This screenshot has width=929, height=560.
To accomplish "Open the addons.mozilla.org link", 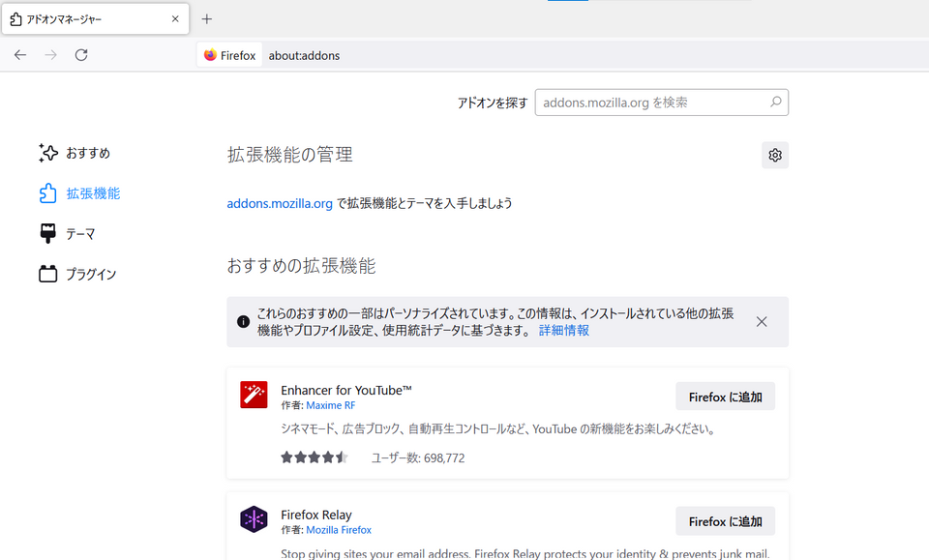I will click(280, 203).
